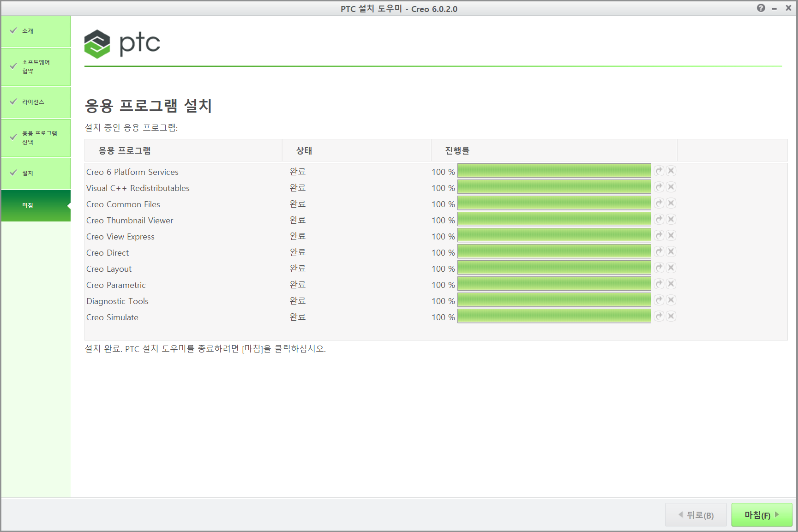Click the 상태 column header

point(356,150)
